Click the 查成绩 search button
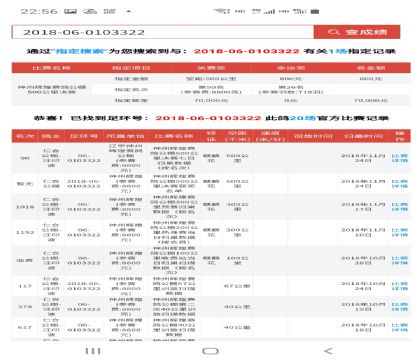420x360 pixels. pyautogui.click(x=357, y=32)
